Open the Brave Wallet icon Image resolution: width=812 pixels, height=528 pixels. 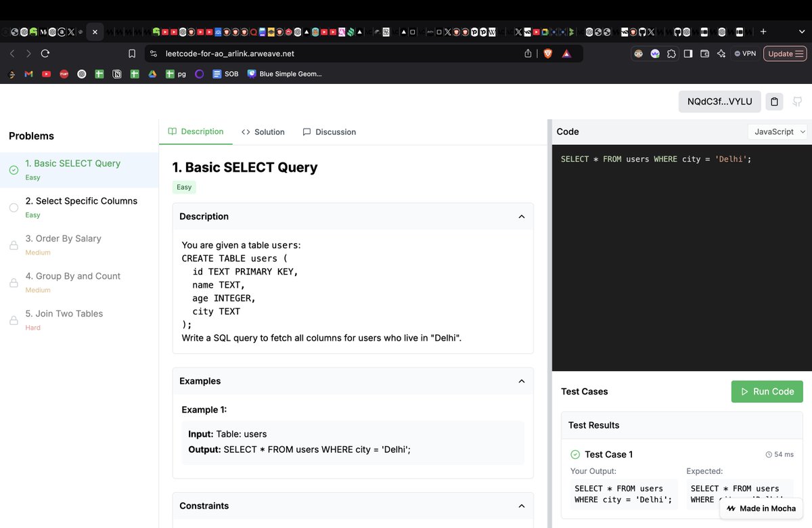point(704,53)
